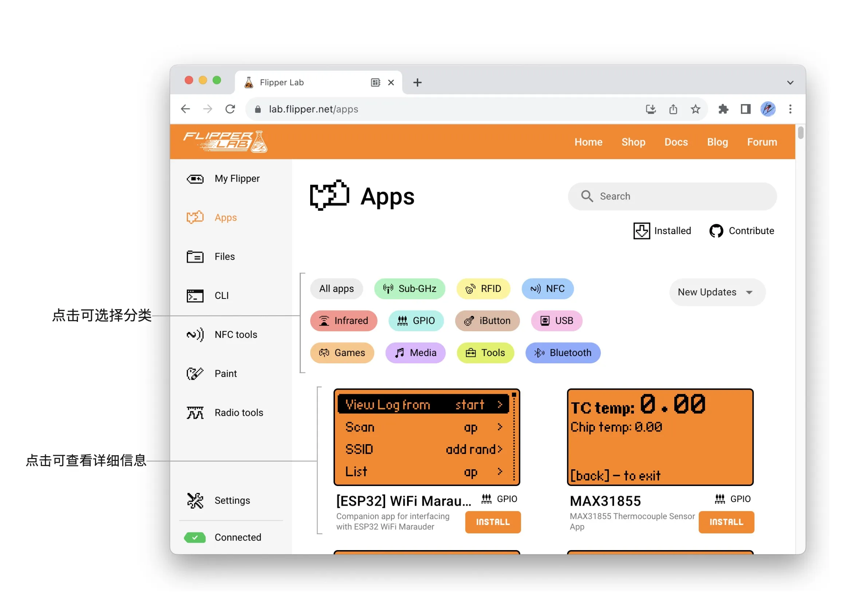Click the page vertical scrollbar
The image size is (860, 616).
click(800, 133)
